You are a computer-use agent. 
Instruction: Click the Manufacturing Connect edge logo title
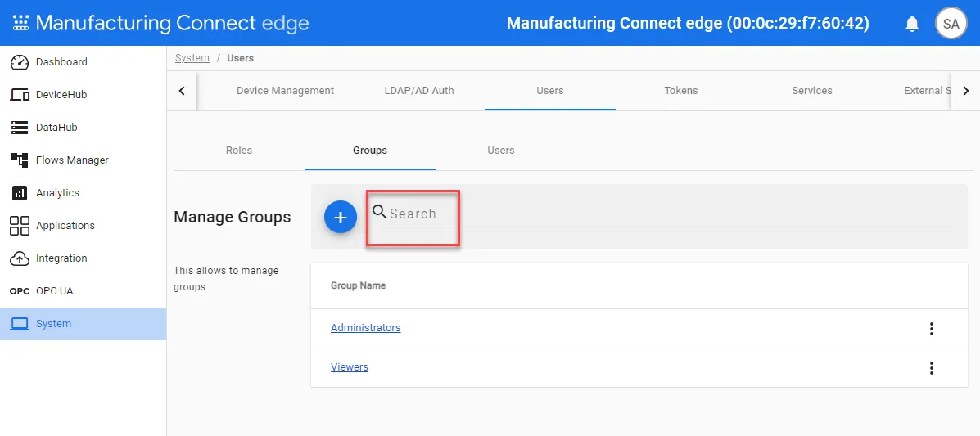pos(173,24)
